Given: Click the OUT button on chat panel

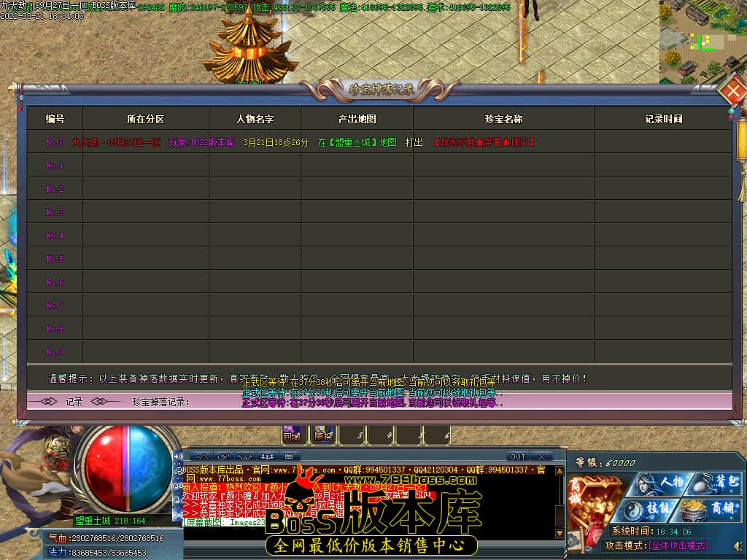Looking at the screenshot, I should [517, 457].
